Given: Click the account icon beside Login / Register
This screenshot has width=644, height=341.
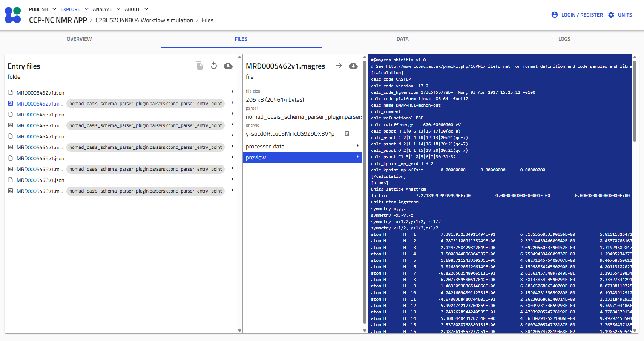Looking at the screenshot, I should coord(554,15).
